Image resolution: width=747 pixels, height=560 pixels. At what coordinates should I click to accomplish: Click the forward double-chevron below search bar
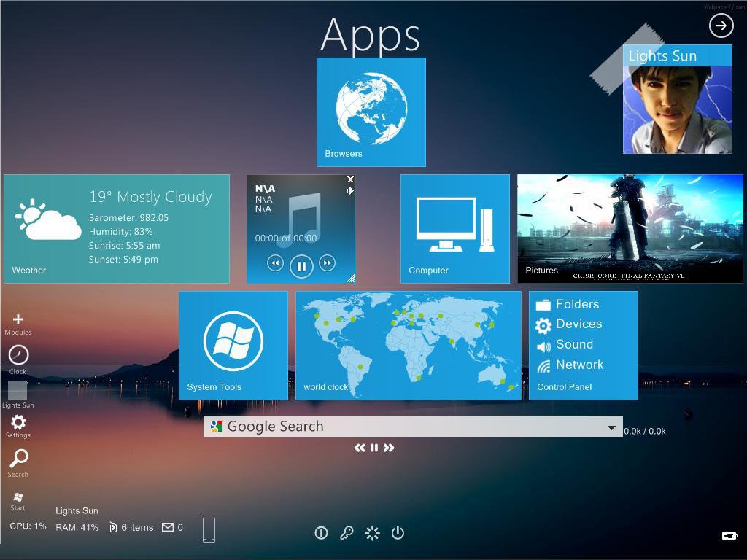(x=389, y=448)
